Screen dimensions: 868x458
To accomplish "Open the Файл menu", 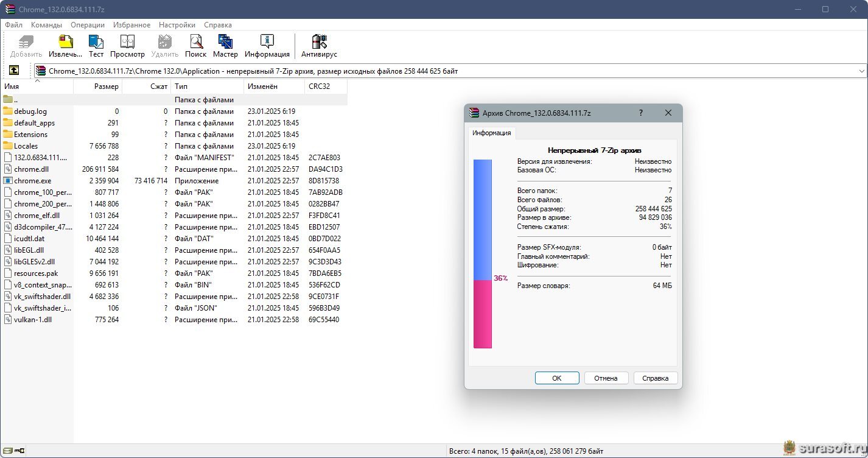I will (13, 25).
